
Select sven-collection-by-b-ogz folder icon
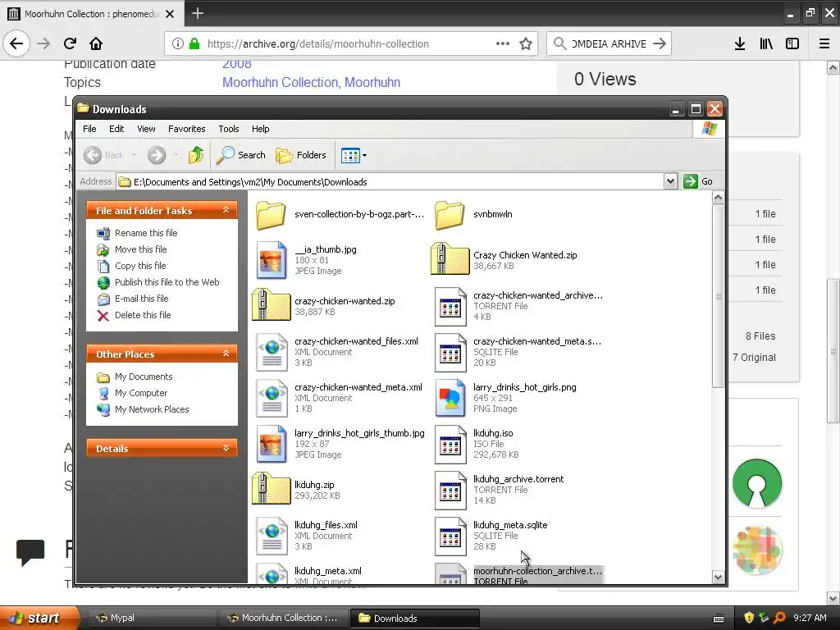(271, 214)
